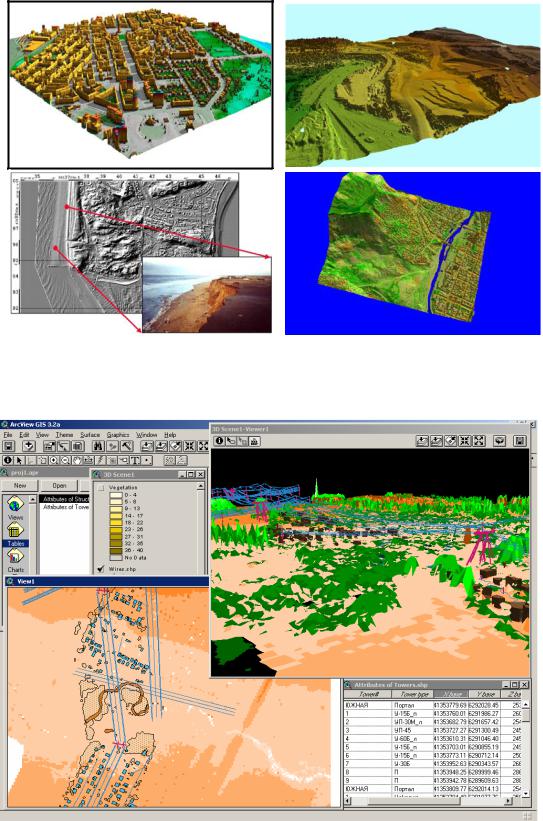Screen dimensions: 543x821
Task: Open the Edit menu
Action: pyautogui.click(x=24, y=435)
